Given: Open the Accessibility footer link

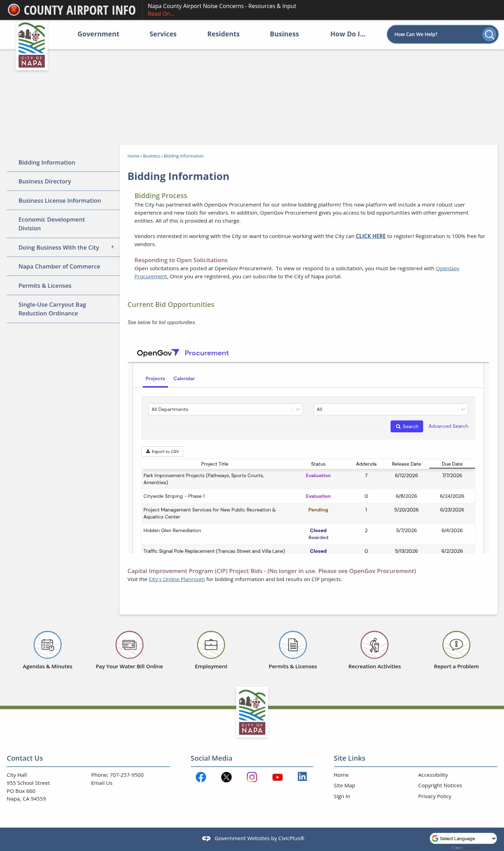Looking at the screenshot, I should [x=433, y=775].
